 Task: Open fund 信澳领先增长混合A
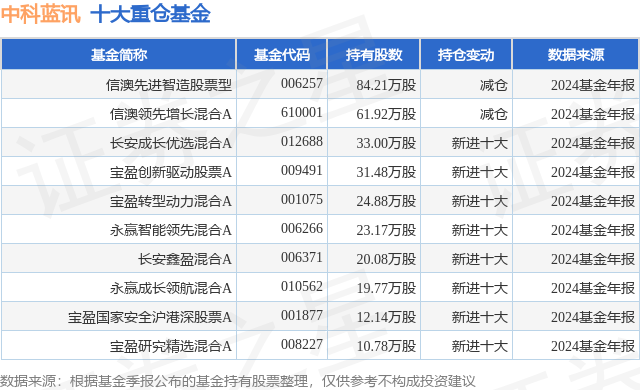171,114
